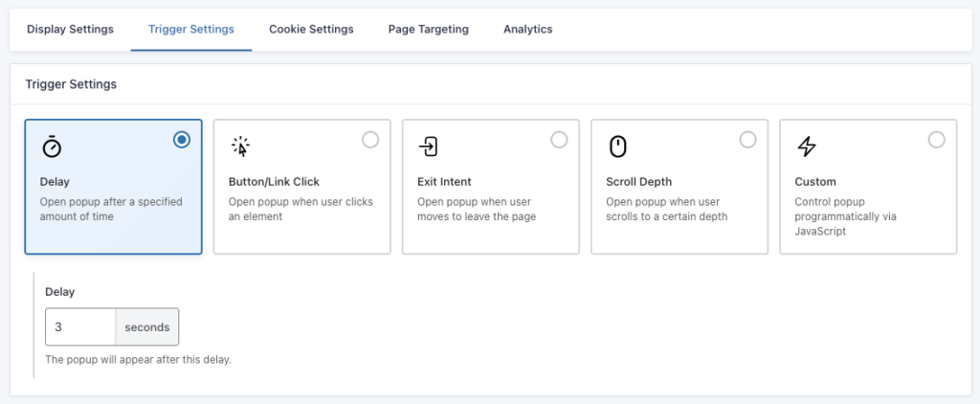
Task: Click the mouse icon for Scroll Depth
Action: click(618, 146)
